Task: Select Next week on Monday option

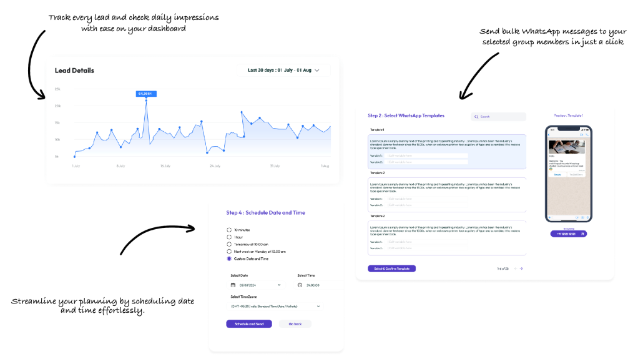Action: click(x=229, y=251)
